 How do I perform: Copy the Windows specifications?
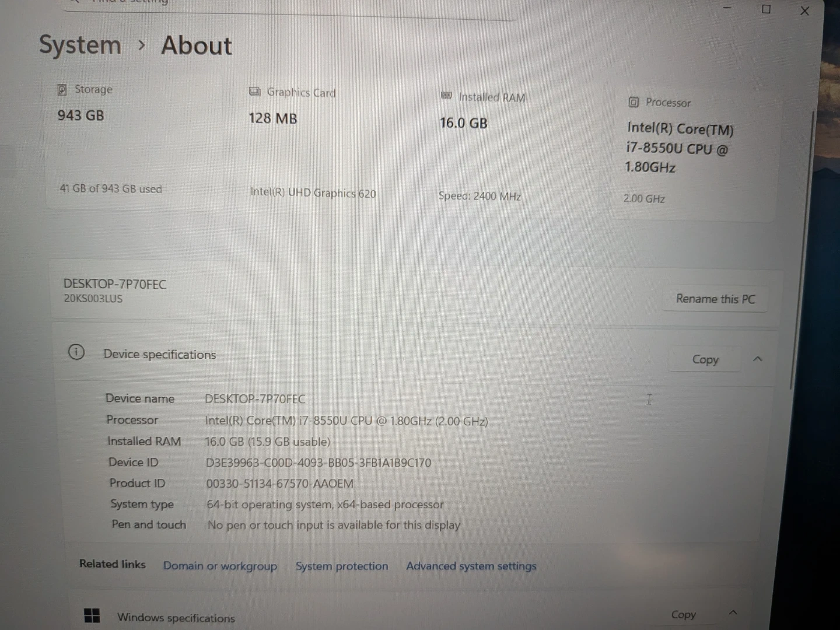pos(683,614)
